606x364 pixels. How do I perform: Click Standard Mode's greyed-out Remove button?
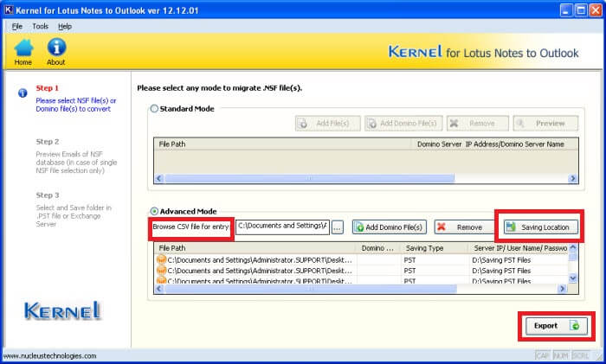pos(478,123)
